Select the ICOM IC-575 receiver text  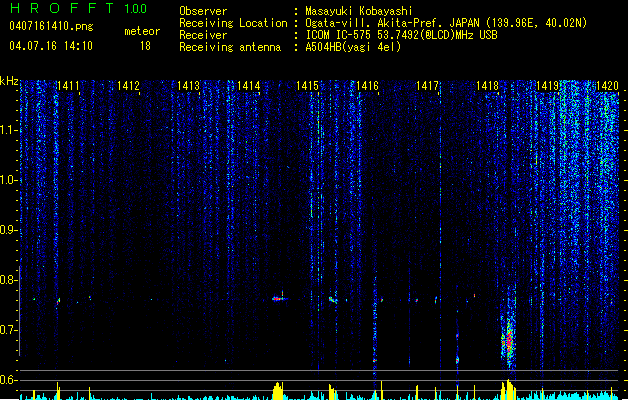tap(402, 35)
